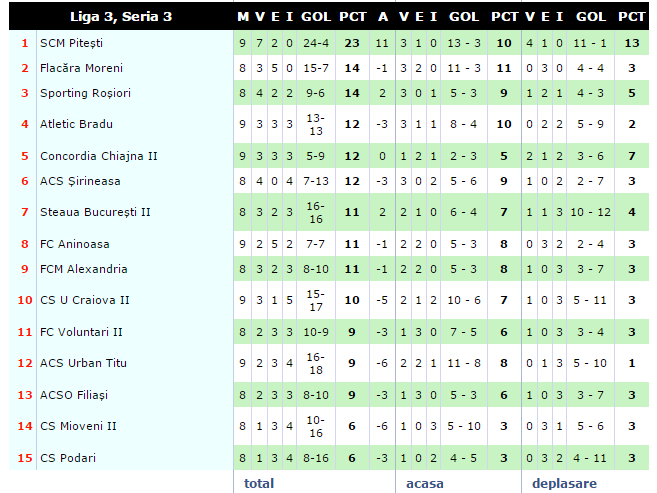Open the SCM Pitești team link
The width and height of the screenshot is (657, 493).
click(x=71, y=43)
